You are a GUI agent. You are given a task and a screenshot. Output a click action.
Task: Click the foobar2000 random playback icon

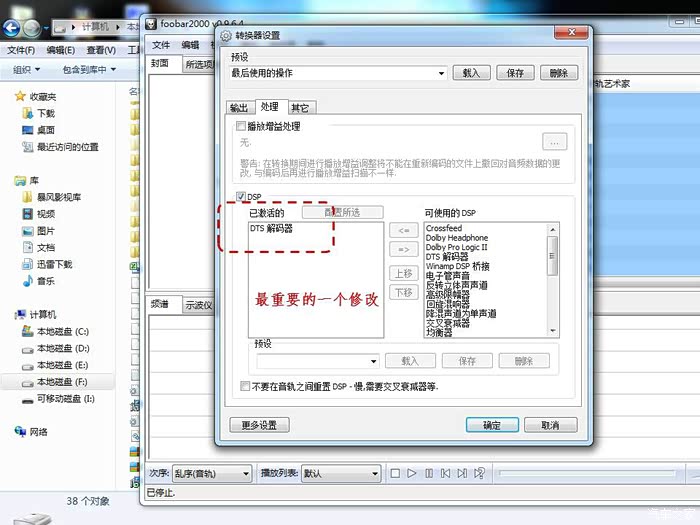[479, 473]
